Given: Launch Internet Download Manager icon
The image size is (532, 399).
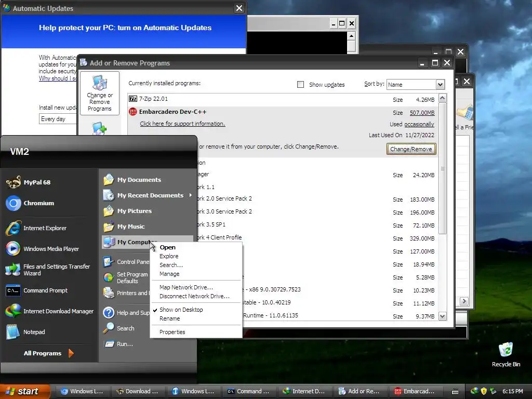Looking at the screenshot, I should tap(14, 311).
